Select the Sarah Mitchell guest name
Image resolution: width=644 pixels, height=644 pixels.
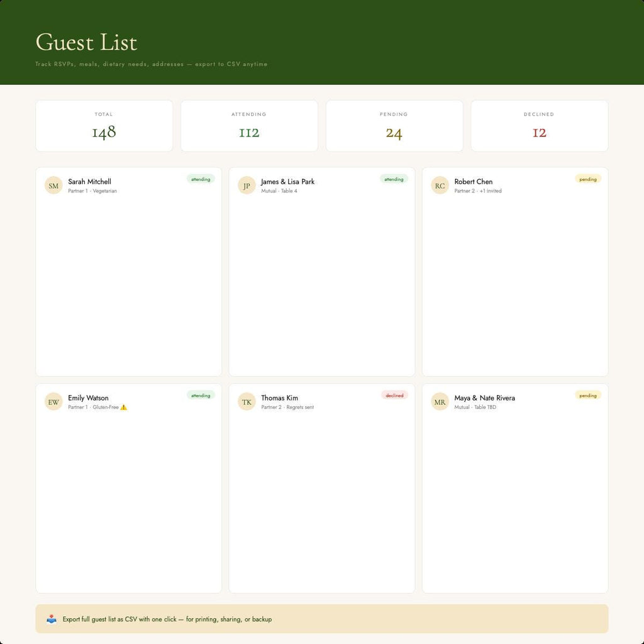89,182
